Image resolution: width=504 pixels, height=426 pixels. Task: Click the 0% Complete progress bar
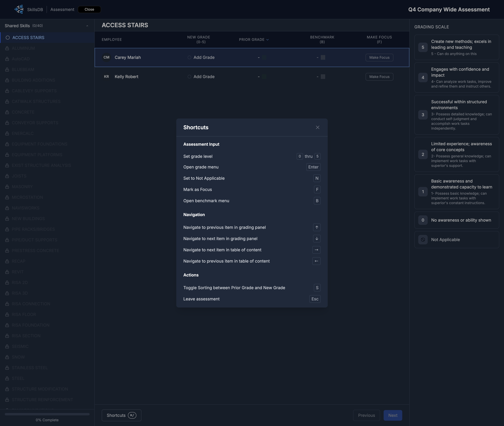click(x=47, y=414)
